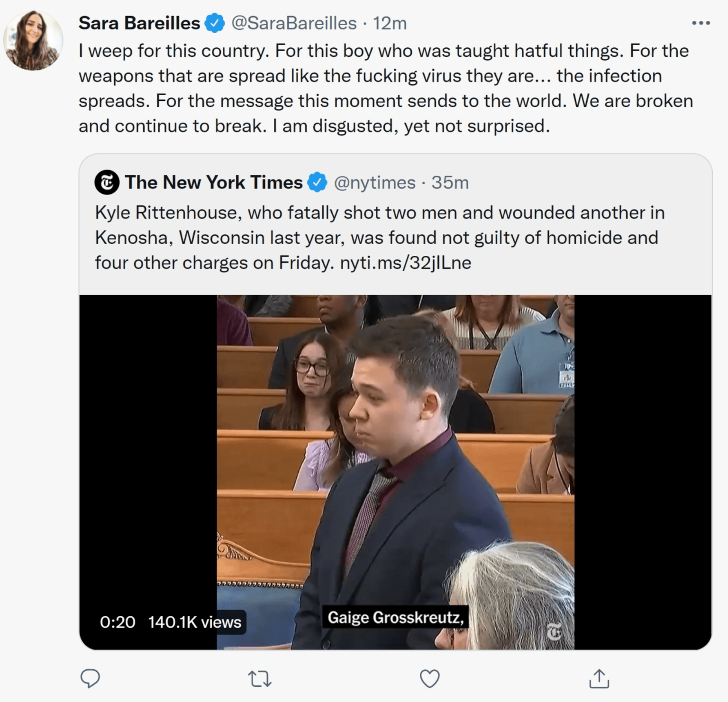The image size is (728, 702).
Task: Click the 140.1K views video label
Action: pyautogui.click(x=194, y=622)
